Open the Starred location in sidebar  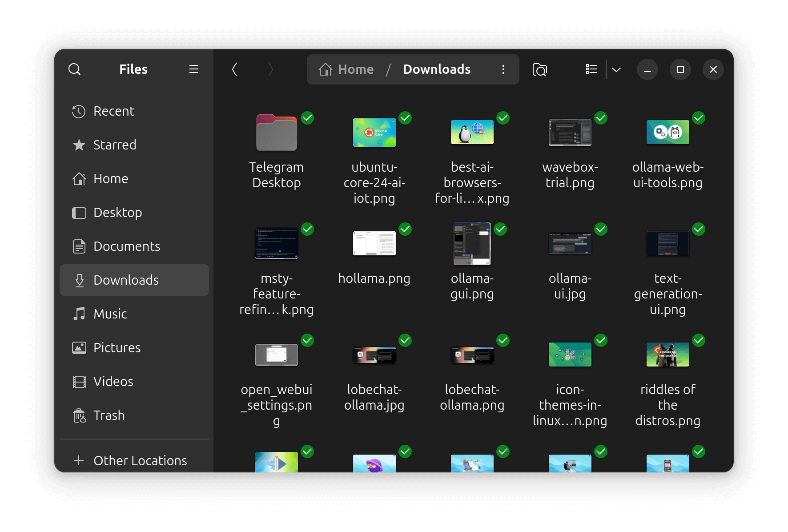tap(114, 145)
